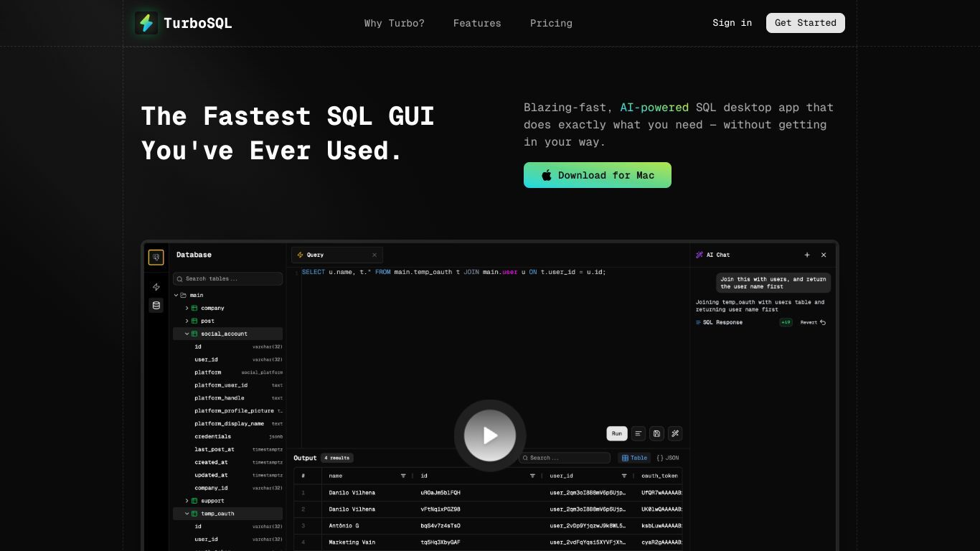Play the demo video

(x=490, y=435)
